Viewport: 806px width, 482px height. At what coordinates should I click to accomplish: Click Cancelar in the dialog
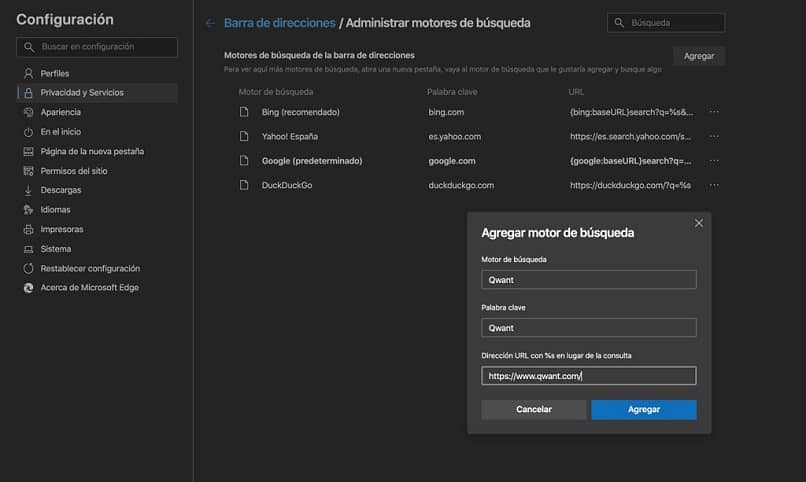534,410
